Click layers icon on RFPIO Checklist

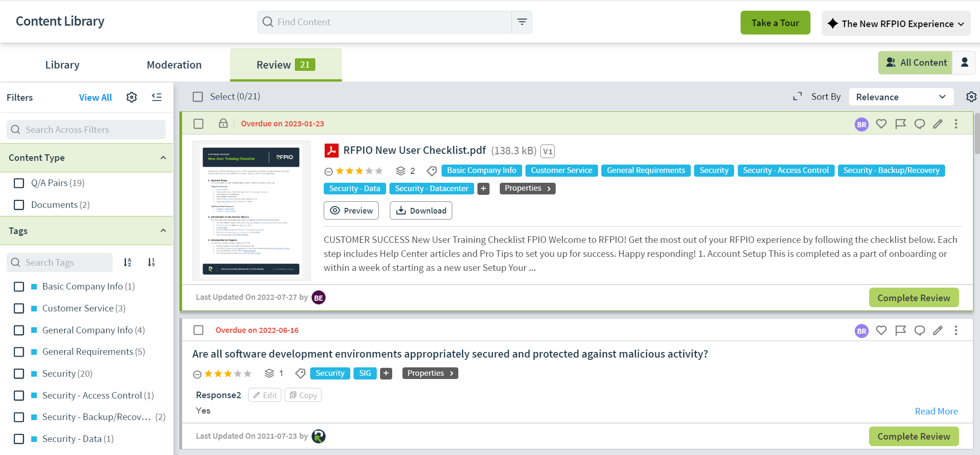pyautogui.click(x=401, y=171)
